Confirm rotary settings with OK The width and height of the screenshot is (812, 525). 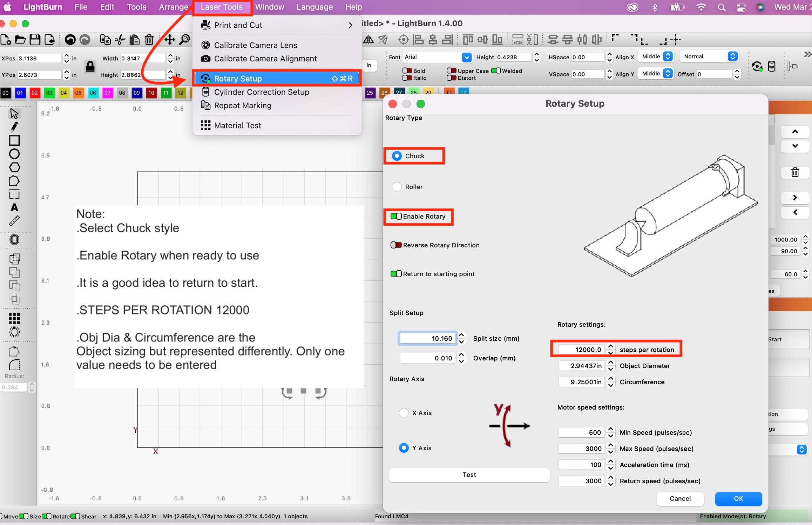tap(738, 499)
